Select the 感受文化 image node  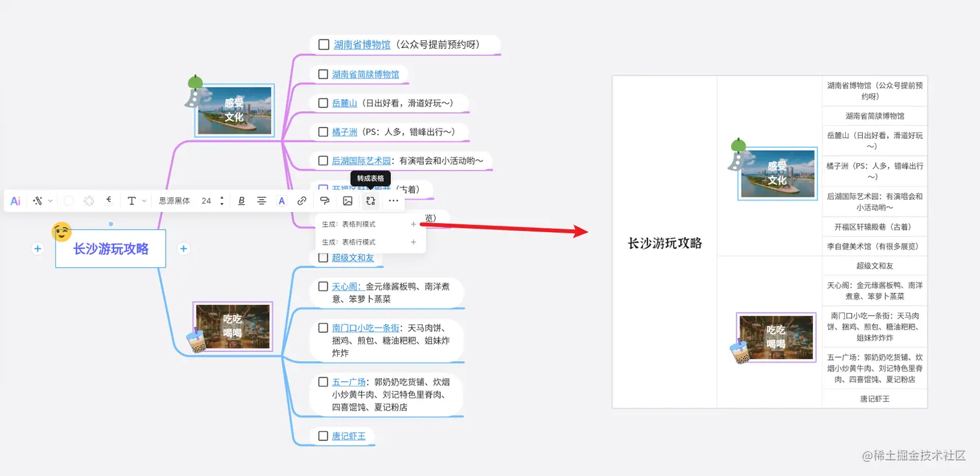tap(234, 110)
